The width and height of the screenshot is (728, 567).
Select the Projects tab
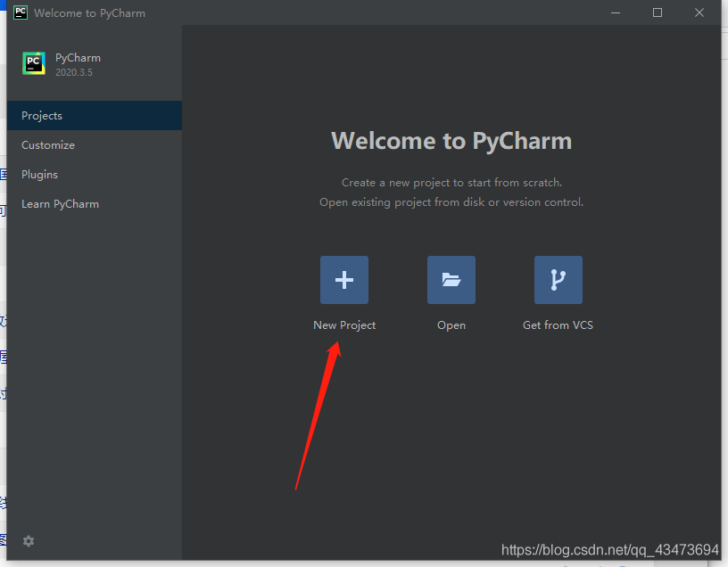[95, 116]
